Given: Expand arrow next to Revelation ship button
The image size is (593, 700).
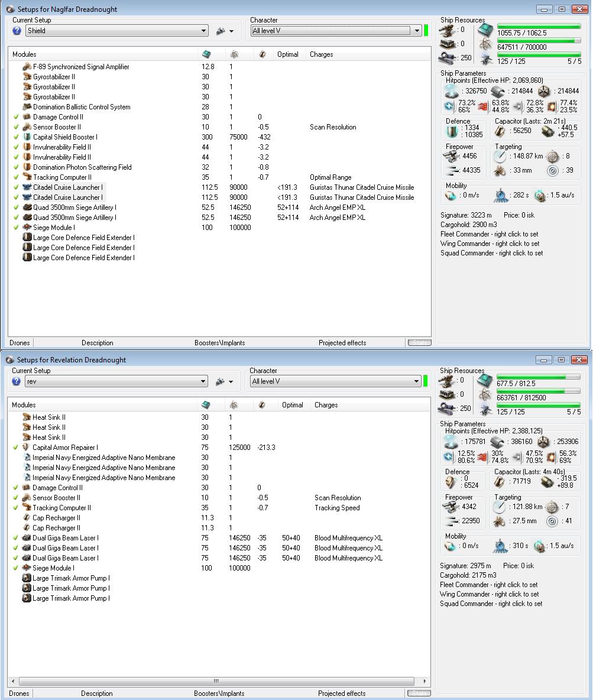Looking at the screenshot, I should 231,382.
